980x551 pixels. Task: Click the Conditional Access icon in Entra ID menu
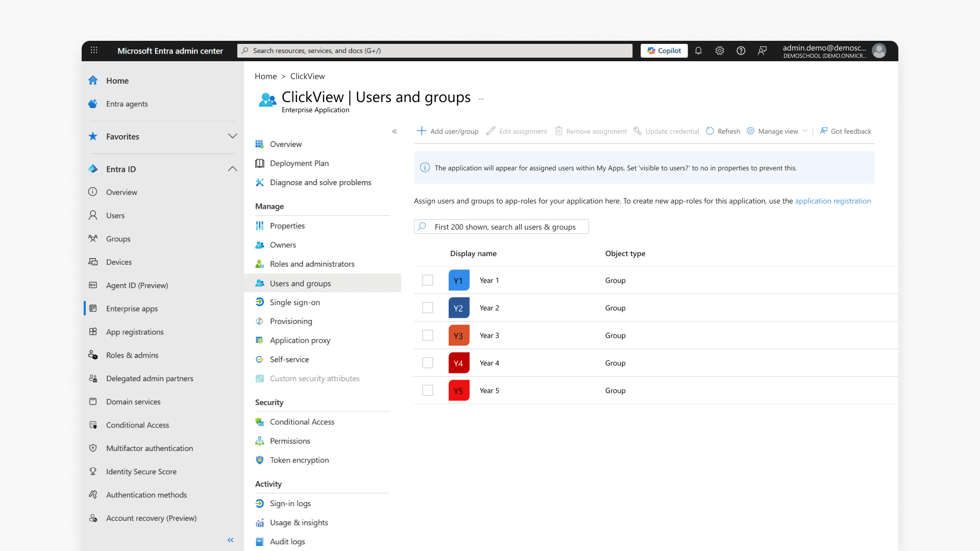[93, 425]
